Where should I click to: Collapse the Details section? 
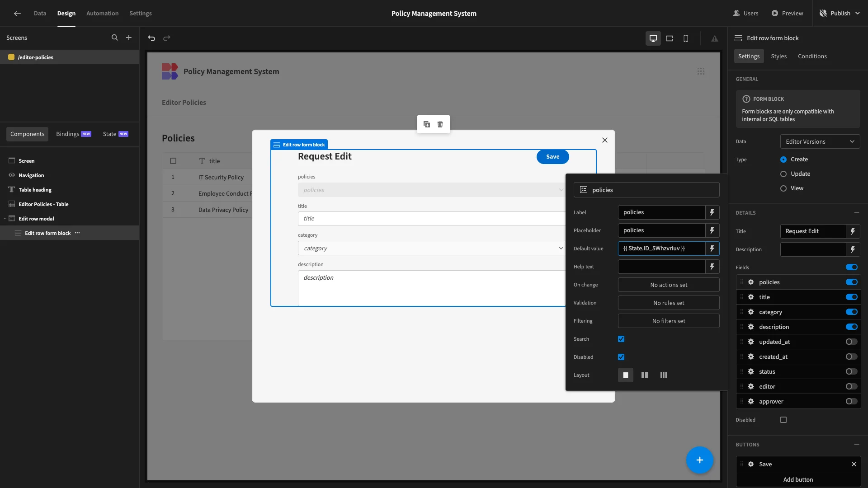click(x=856, y=213)
